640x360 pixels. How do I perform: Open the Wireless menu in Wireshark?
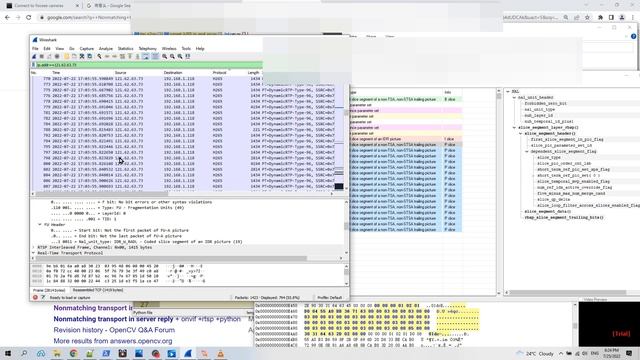pyautogui.click(x=169, y=49)
